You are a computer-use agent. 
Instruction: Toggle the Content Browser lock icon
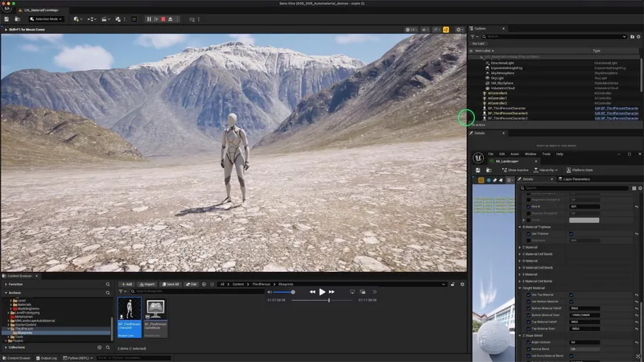tap(452, 284)
